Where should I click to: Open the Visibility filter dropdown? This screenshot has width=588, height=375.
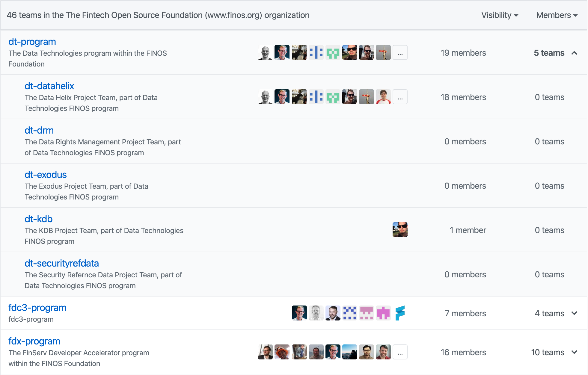click(500, 15)
